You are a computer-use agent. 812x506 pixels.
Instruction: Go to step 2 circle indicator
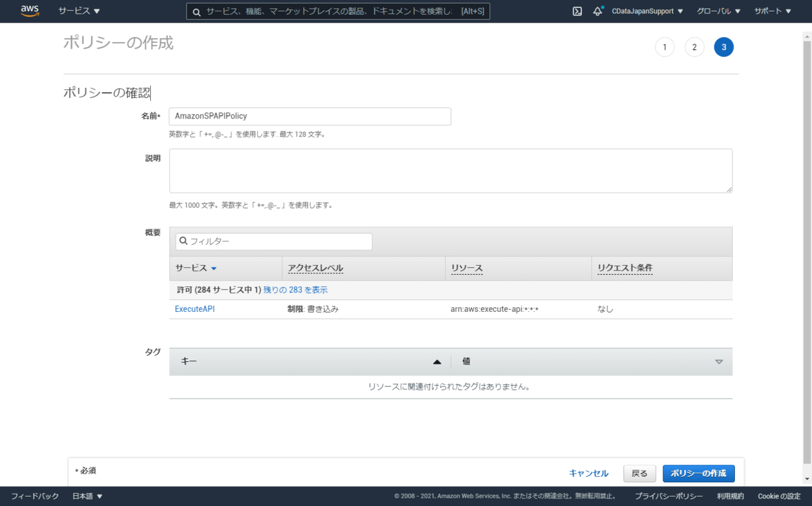694,47
